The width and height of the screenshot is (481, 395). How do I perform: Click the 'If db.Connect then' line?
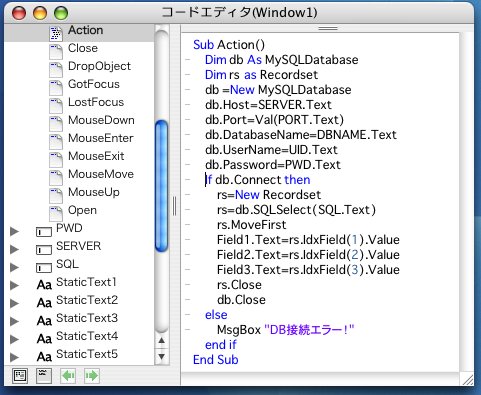pyautogui.click(x=258, y=180)
